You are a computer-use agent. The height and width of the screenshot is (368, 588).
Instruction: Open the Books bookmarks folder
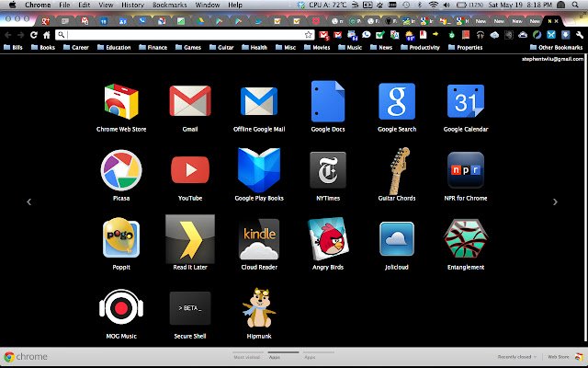[43, 47]
